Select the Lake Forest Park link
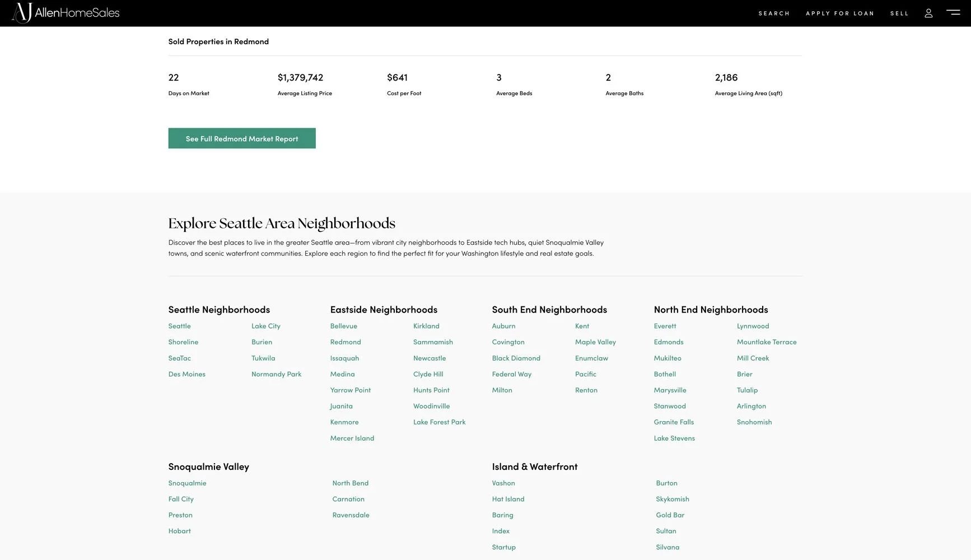 [x=439, y=422]
